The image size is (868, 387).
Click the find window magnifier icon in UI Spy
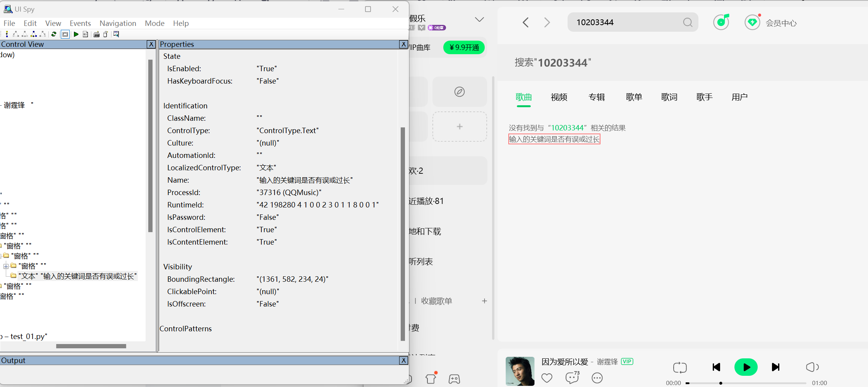pos(116,34)
